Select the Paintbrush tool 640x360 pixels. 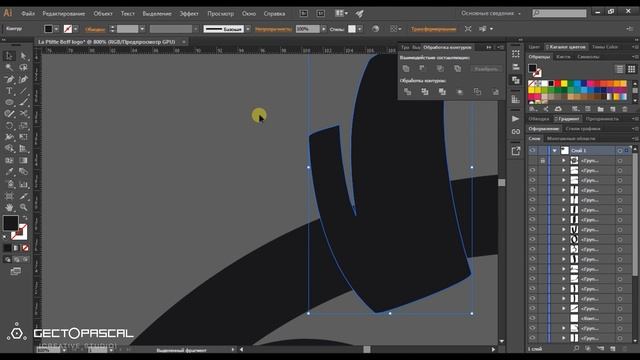click(x=23, y=102)
